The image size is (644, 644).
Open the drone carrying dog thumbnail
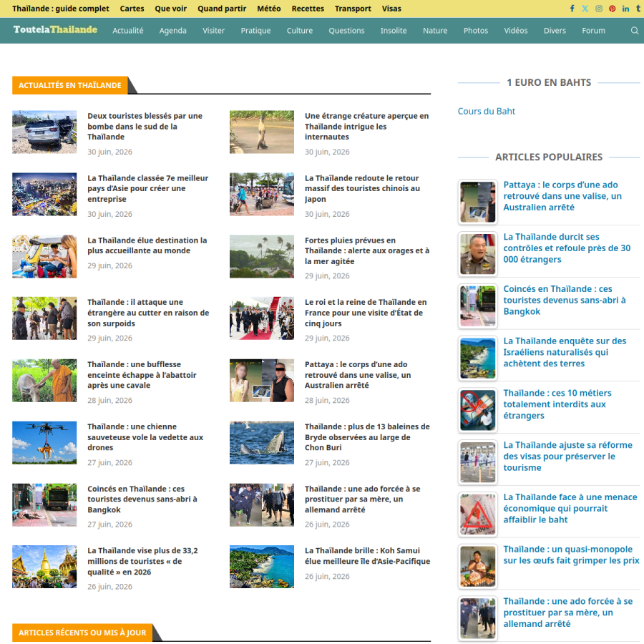44,443
